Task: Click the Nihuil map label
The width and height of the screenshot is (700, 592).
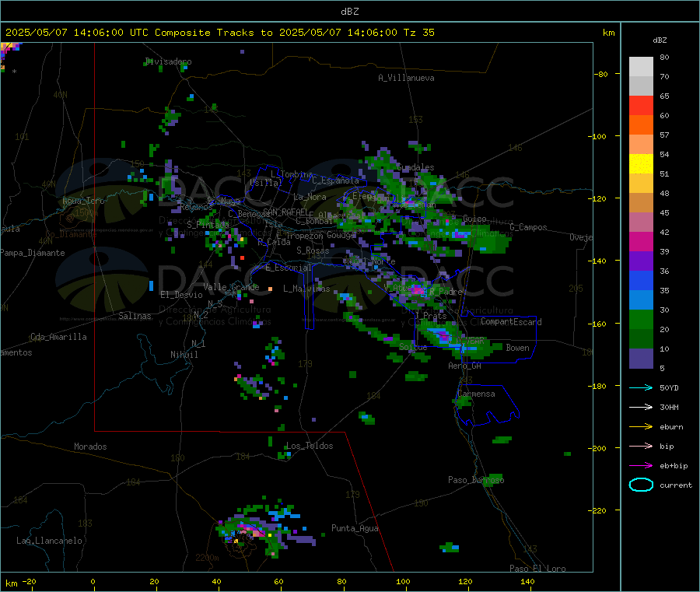Action: point(184,355)
